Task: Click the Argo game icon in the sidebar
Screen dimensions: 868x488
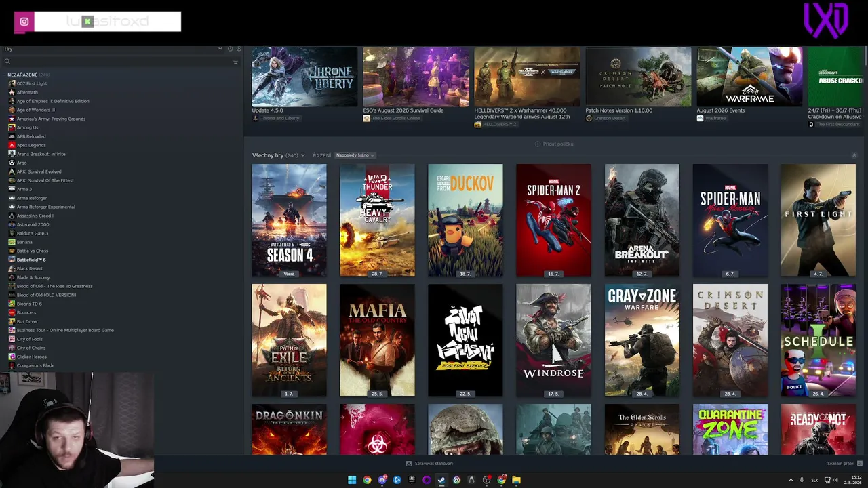Action: click(12, 163)
